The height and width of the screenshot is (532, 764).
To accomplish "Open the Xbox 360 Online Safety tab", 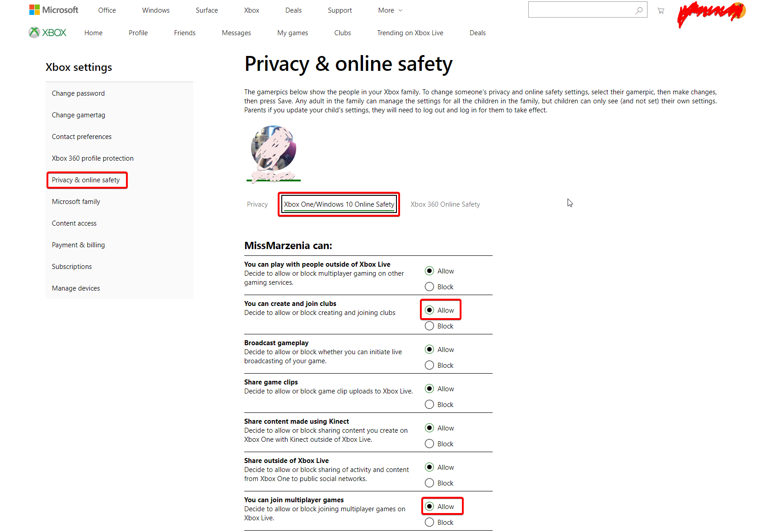I will tap(445, 204).
